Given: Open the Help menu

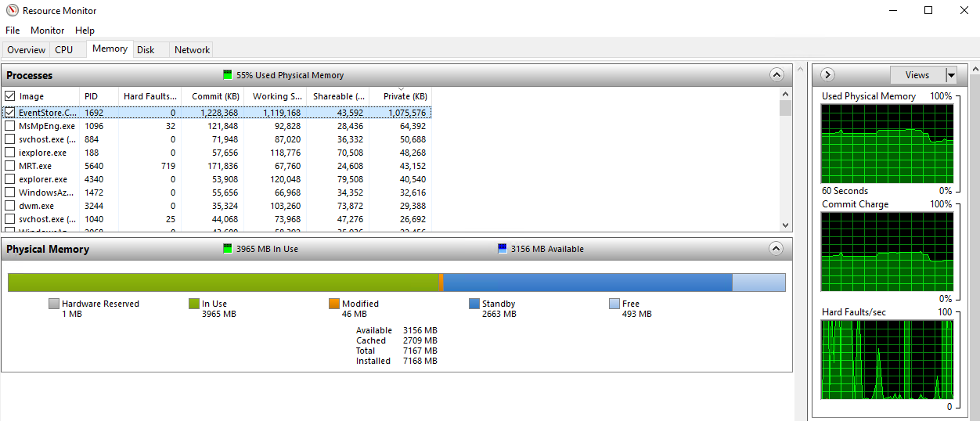Looking at the screenshot, I should (x=85, y=31).
